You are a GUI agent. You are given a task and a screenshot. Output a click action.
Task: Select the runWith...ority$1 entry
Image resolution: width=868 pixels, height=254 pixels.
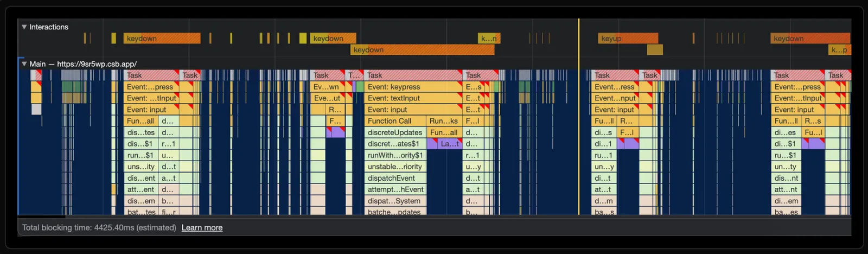coord(394,155)
